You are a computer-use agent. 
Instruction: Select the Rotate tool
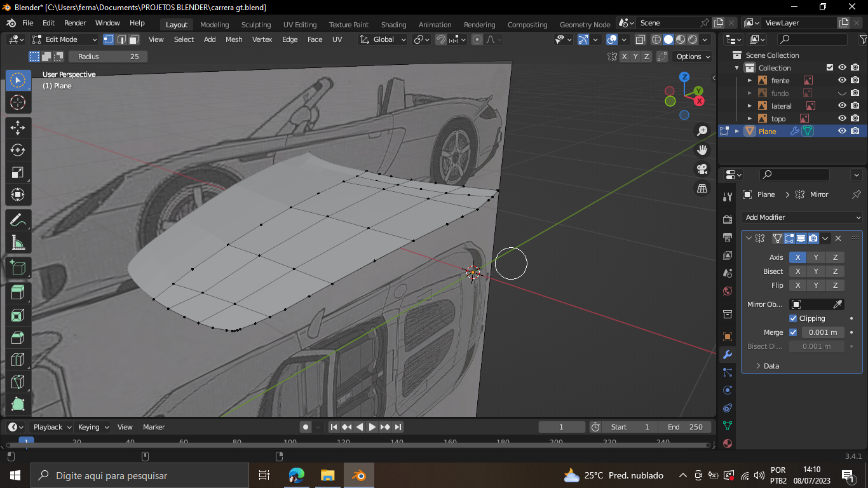(18, 150)
